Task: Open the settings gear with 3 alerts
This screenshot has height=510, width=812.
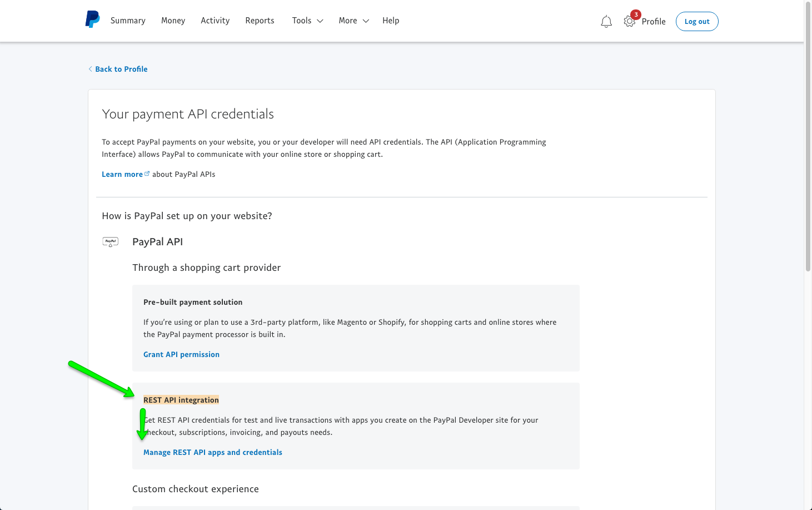Action: 629,21
